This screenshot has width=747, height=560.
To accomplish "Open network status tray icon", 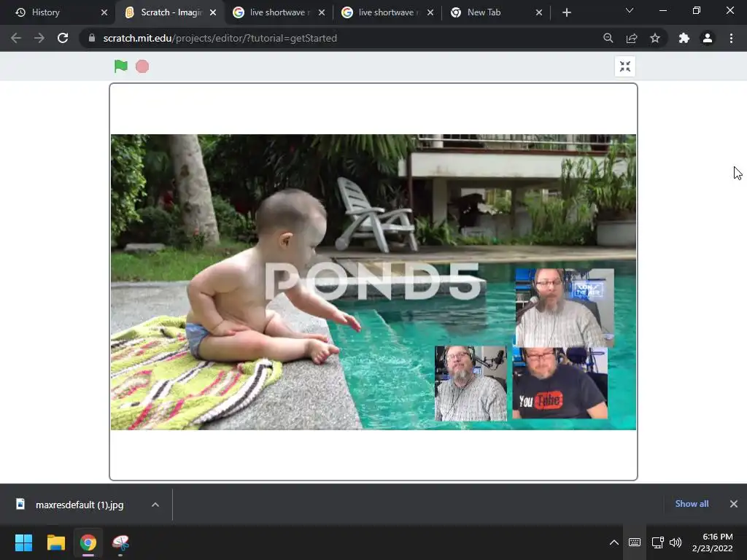I will click(x=658, y=542).
